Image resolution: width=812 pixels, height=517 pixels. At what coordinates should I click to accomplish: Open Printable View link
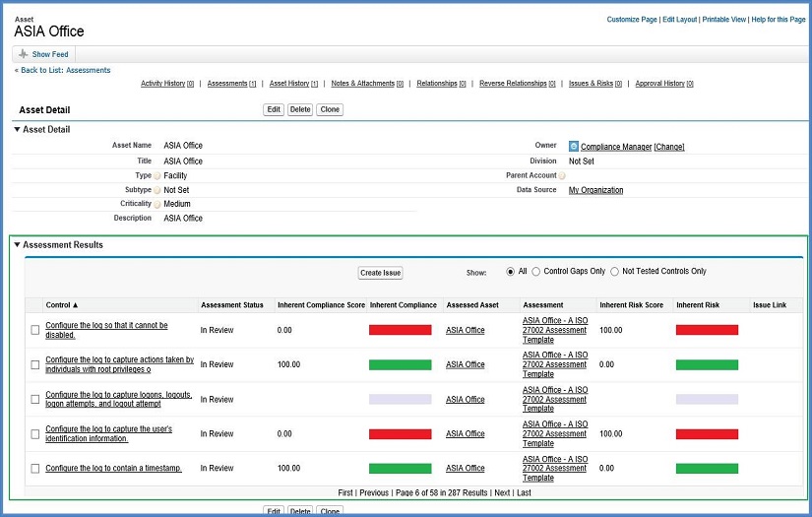(x=724, y=20)
